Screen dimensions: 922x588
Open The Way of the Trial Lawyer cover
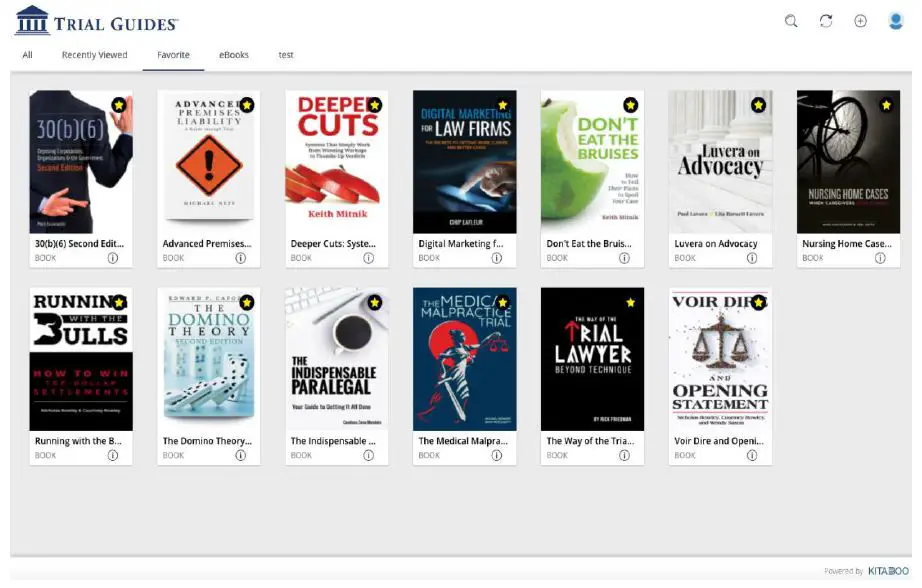coord(593,359)
